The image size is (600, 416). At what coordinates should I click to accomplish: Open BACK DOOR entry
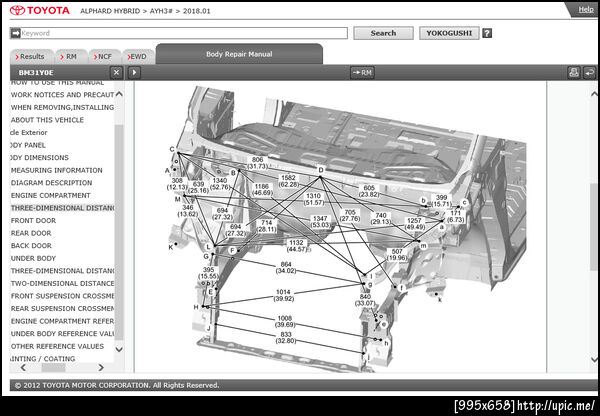31,245
